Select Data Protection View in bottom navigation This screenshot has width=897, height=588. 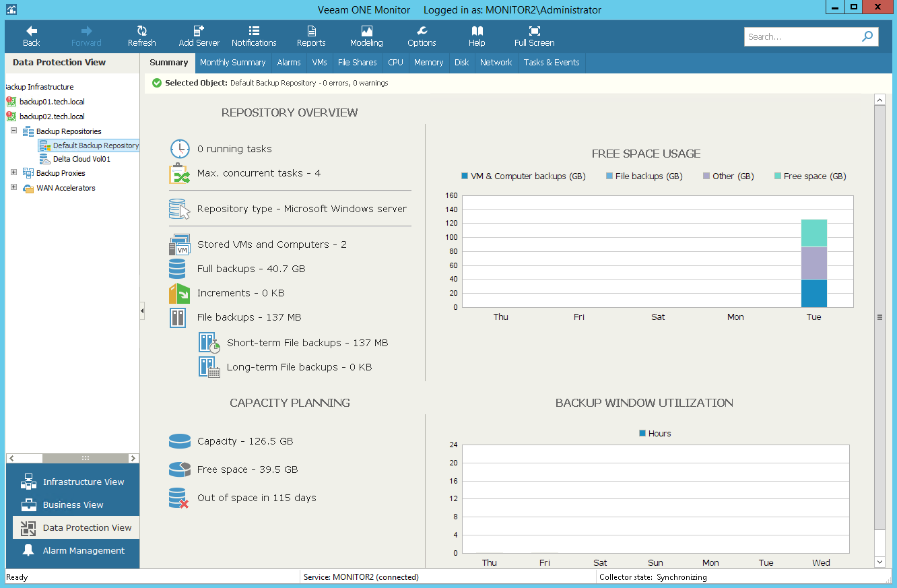point(76,527)
